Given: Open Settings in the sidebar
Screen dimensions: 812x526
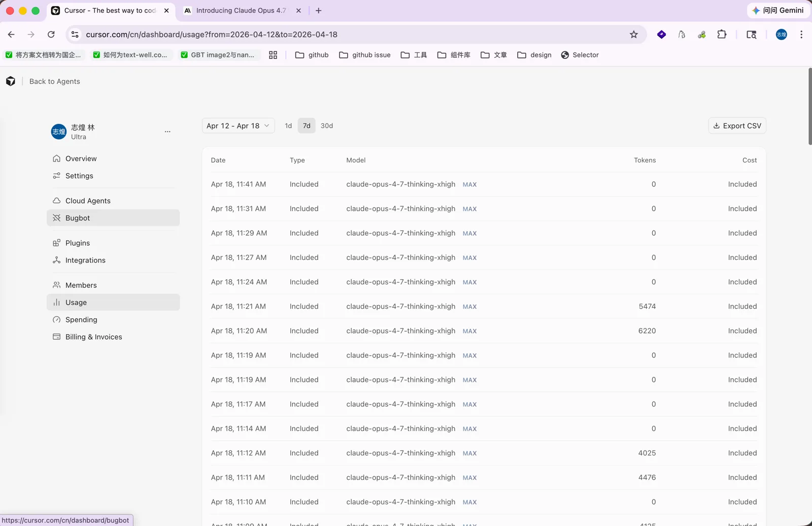Looking at the screenshot, I should [x=113, y=176].
